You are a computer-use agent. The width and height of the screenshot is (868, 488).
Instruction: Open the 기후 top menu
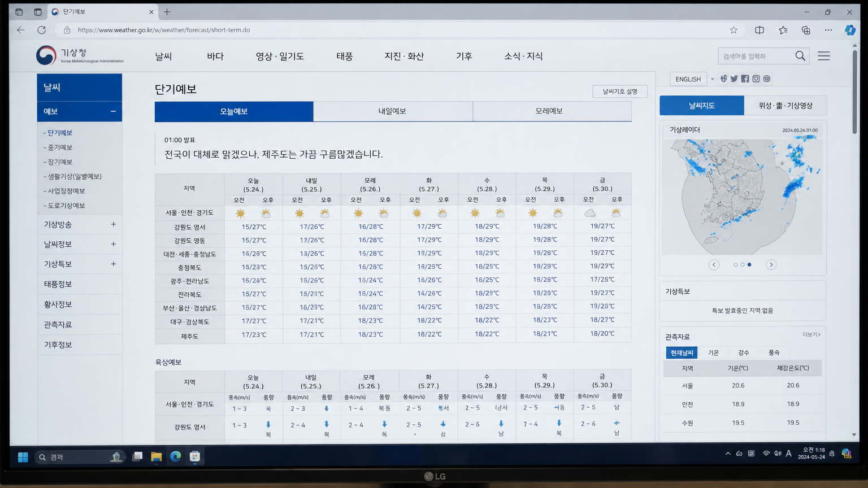point(464,56)
